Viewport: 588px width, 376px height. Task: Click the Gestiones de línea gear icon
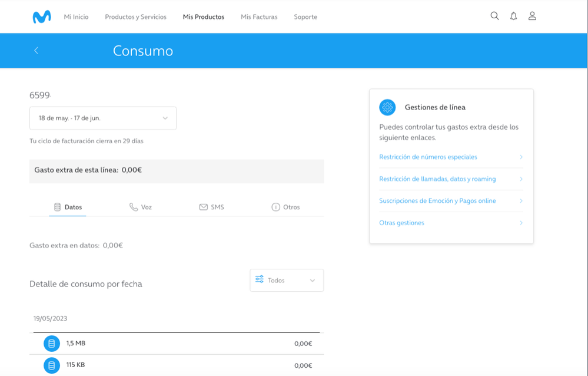click(x=387, y=107)
